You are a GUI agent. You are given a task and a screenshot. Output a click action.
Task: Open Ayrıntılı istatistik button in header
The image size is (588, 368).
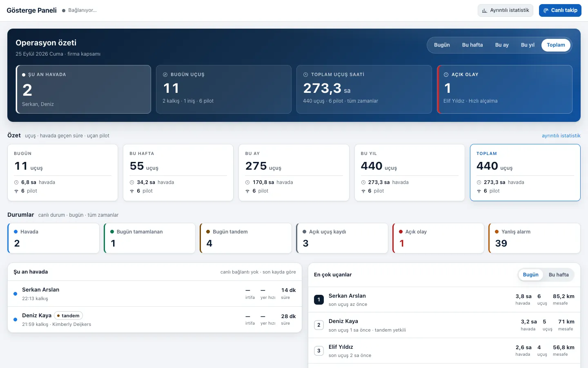(506, 10)
